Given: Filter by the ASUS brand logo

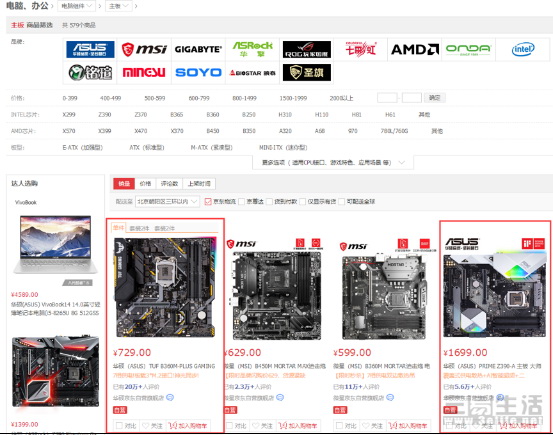Looking at the screenshot, I should point(90,49).
